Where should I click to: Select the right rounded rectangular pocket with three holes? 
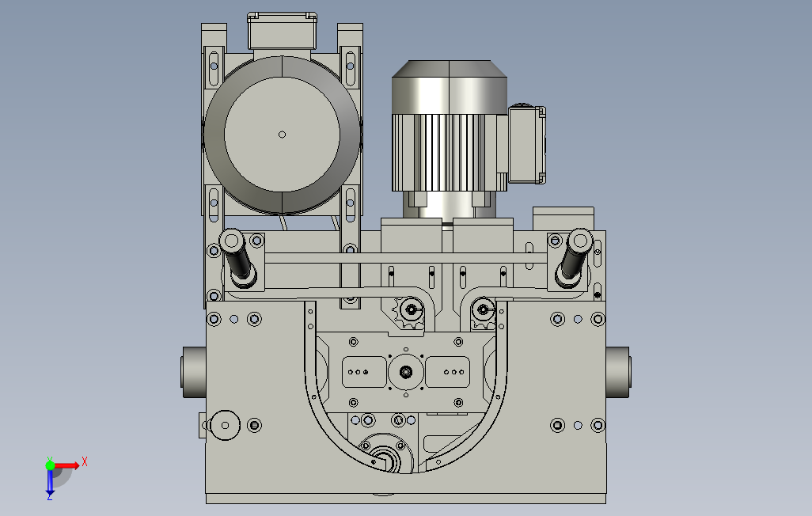[x=447, y=372]
